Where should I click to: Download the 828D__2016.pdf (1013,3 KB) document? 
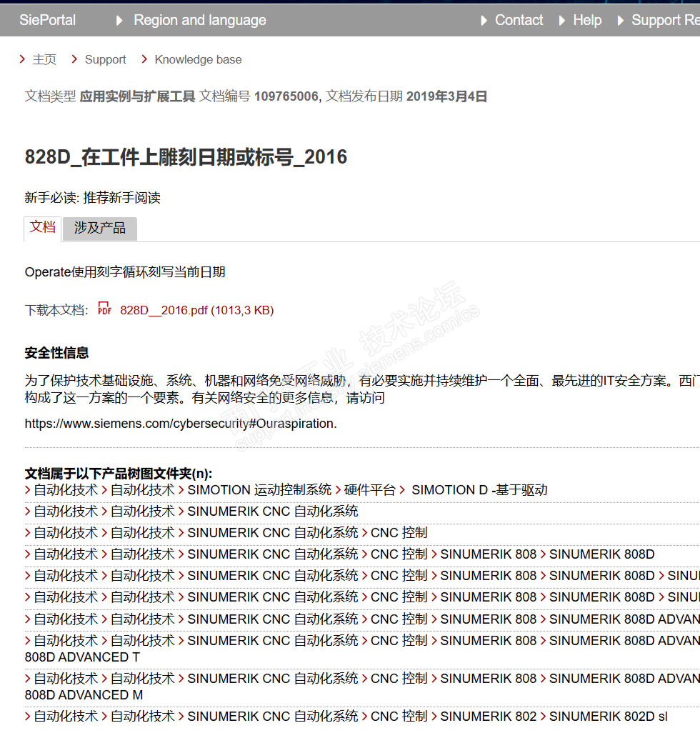pos(196,310)
